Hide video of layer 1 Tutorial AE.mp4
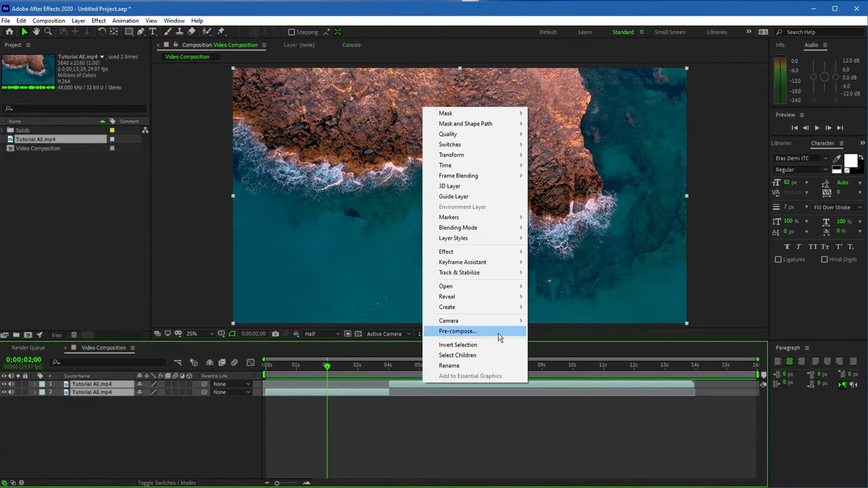This screenshot has width=868, height=488. pos(4,384)
